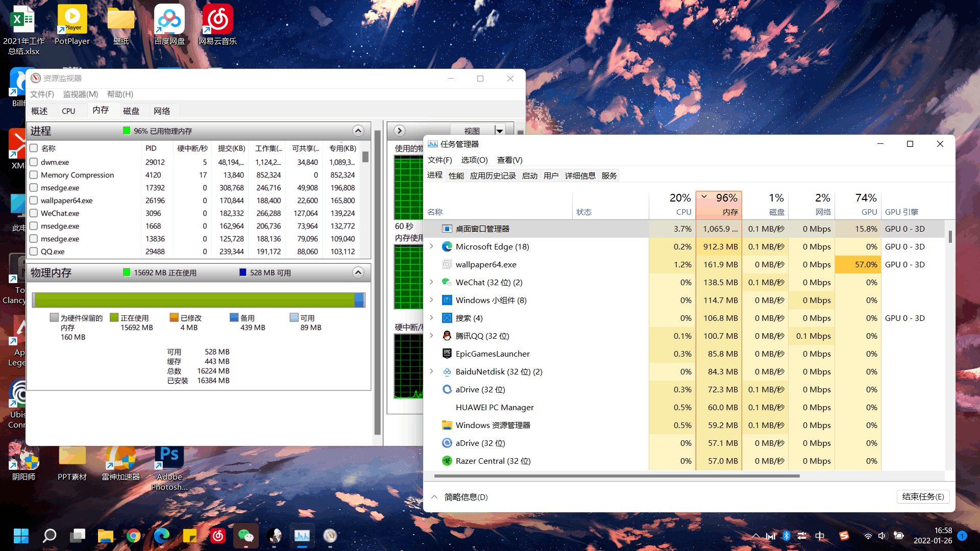The width and height of the screenshot is (980, 551).
Task: Collapse the 进程 section in Resource Monitor
Action: pos(358,131)
